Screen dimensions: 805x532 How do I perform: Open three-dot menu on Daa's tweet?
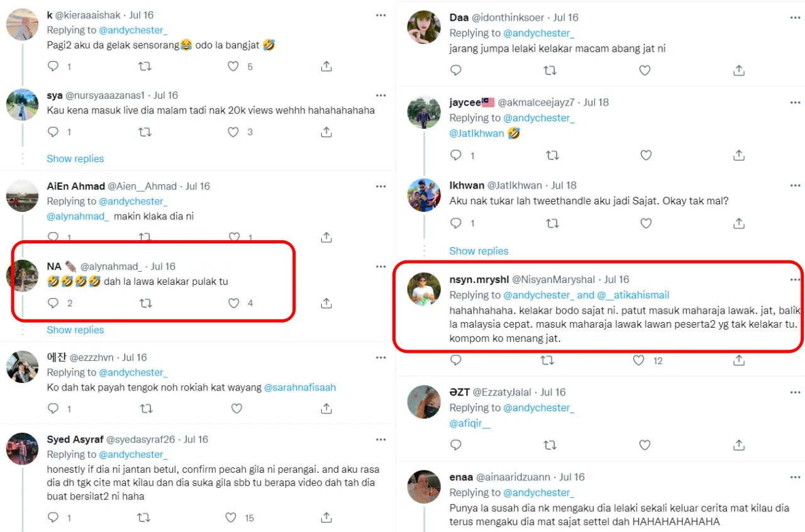pos(795,18)
